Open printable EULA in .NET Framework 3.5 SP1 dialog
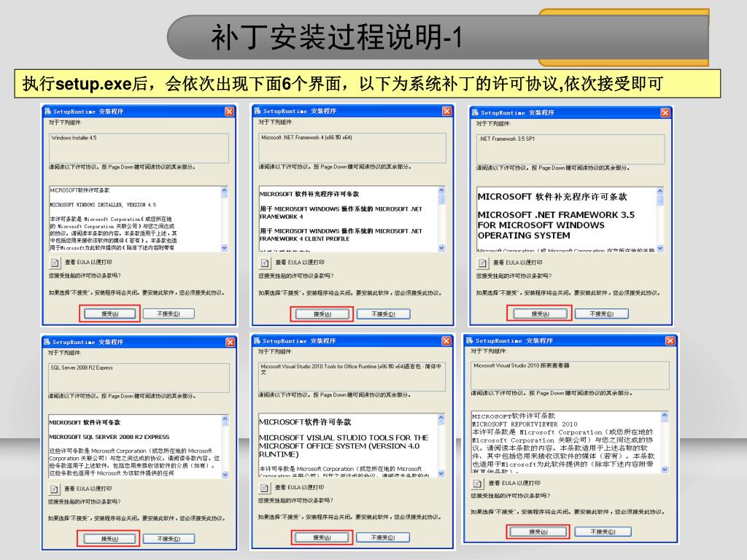The image size is (747, 560). click(483, 262)
